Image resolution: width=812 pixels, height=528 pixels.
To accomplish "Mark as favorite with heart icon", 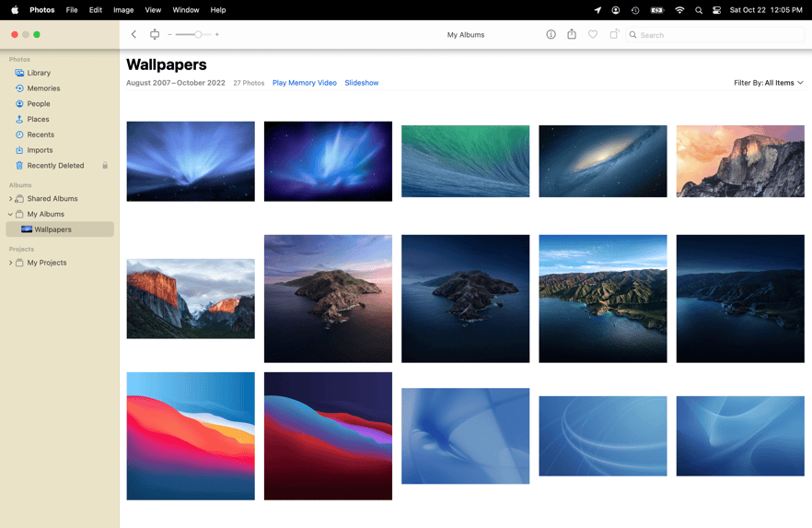I will tap(593, 35).
